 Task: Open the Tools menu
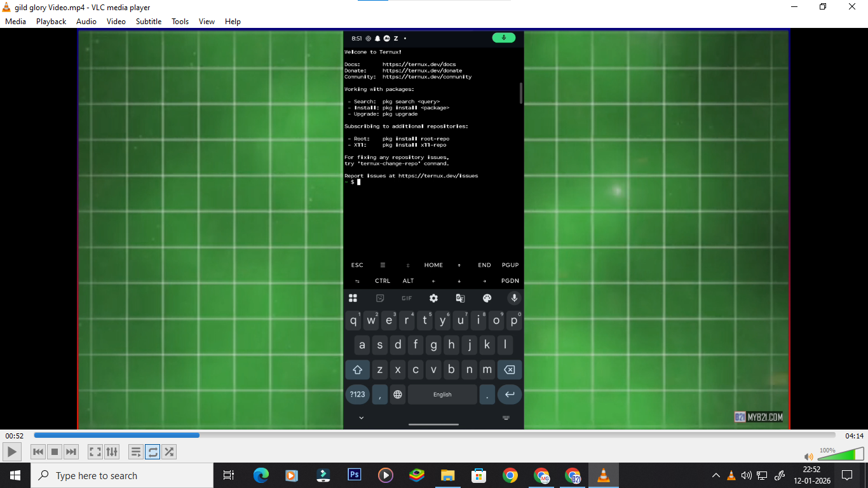click(x=180, y=21)
